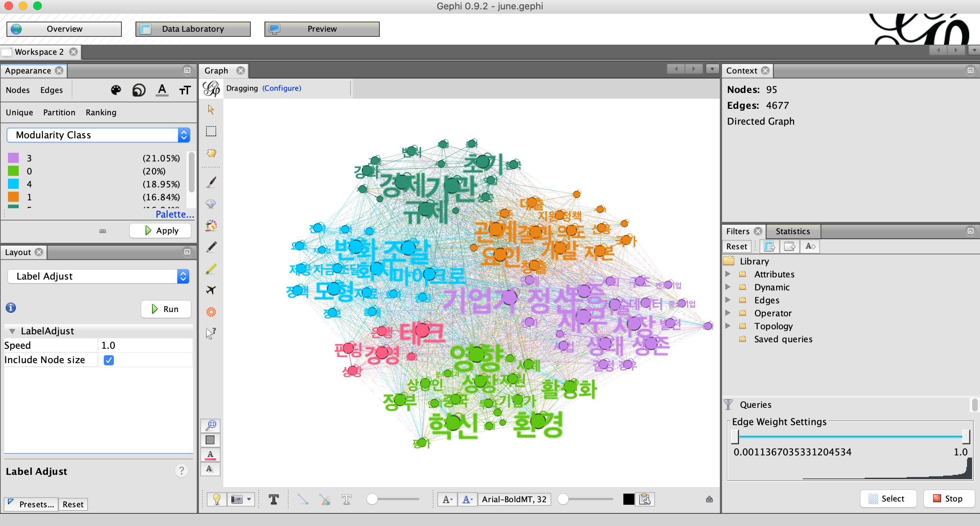Open the Data Laboratory view

pyautogui.click(x=193, y=29)
